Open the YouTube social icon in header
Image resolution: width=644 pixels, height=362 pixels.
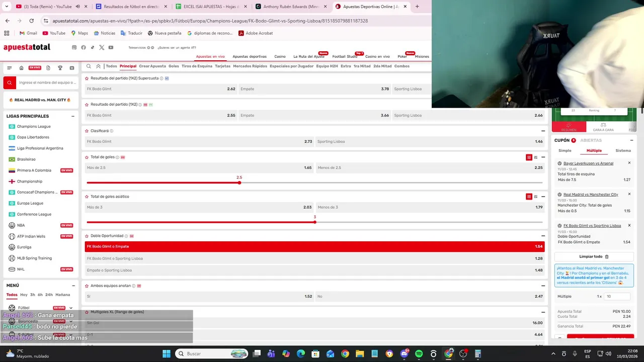point(111,47)
